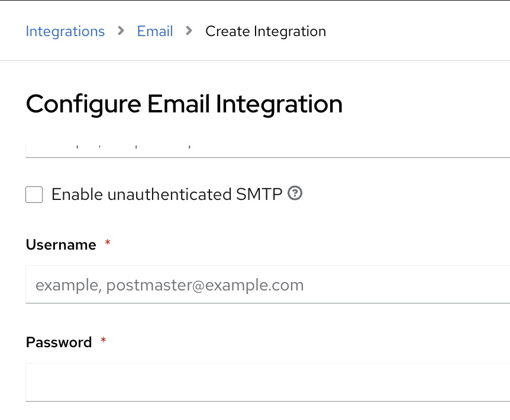Viewport: 510px width, 420px height.
Task: Click the red asterisk next to Username
Action: click(108, 243)
